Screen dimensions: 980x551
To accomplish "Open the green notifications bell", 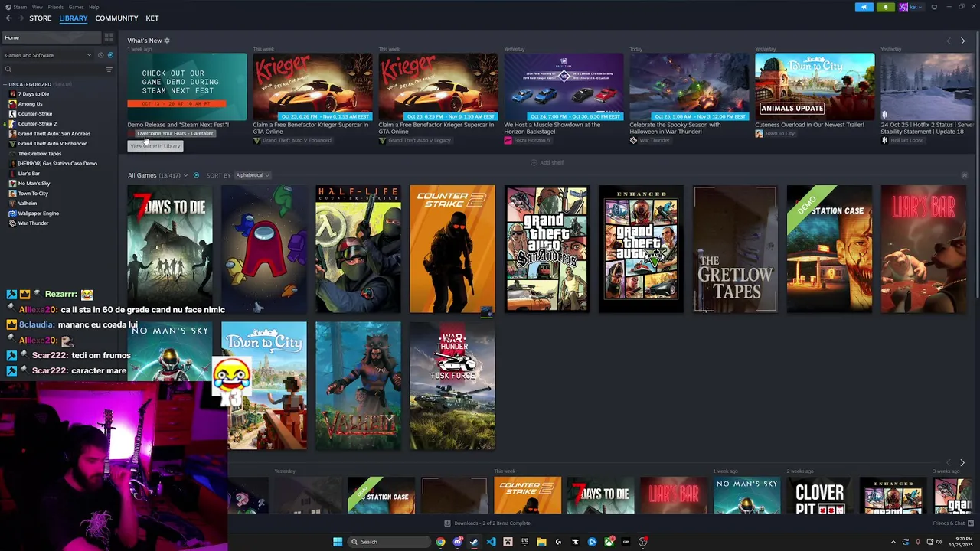I will point(886,7).
